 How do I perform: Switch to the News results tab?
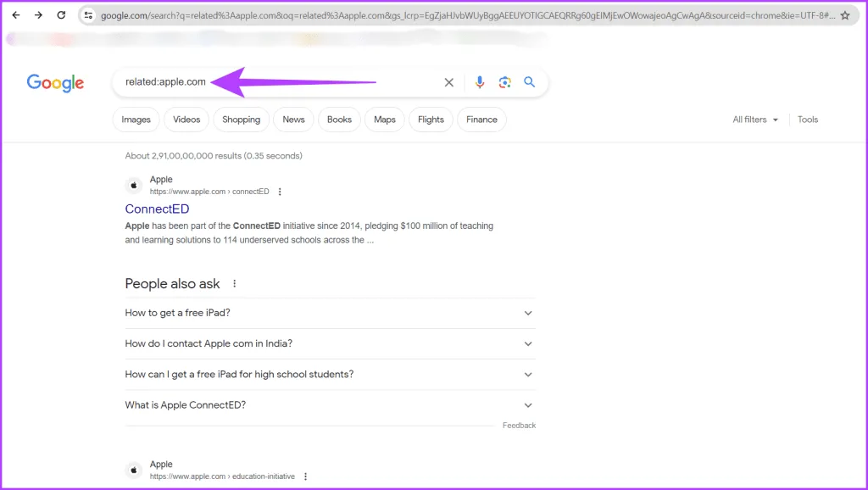pyautogui.click(x=293, y=120)
